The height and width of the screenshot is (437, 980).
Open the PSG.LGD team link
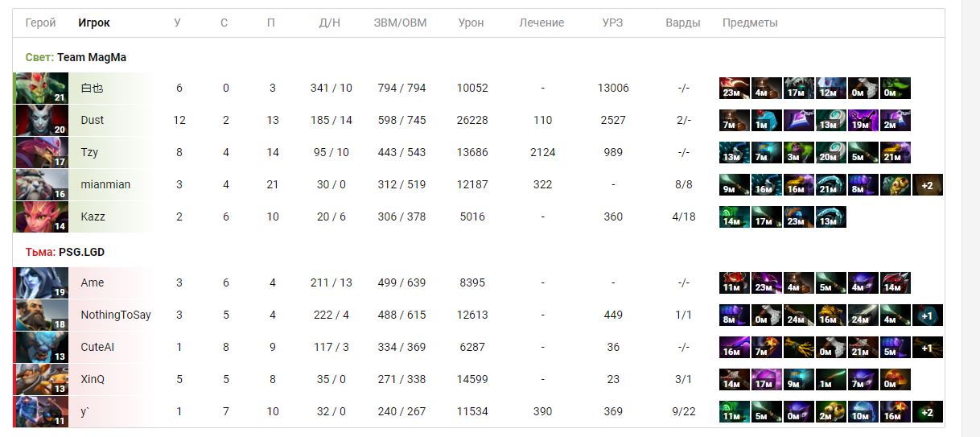[81, 252]
